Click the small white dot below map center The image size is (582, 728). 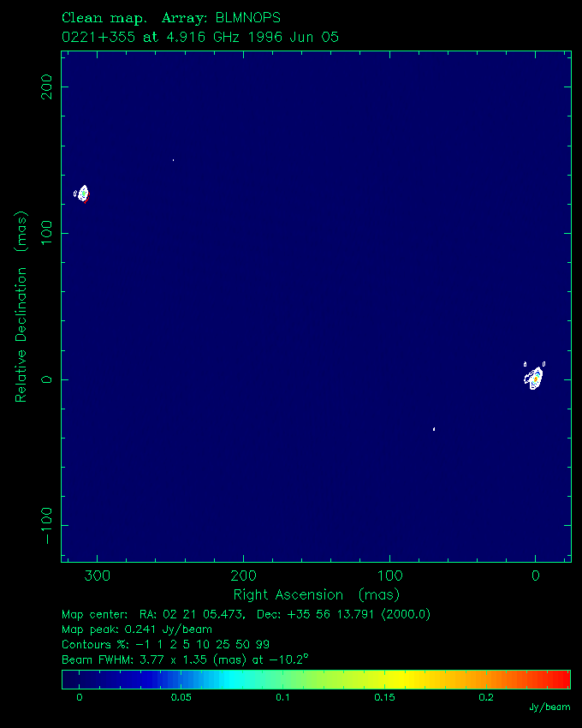(x=434, y=428)
